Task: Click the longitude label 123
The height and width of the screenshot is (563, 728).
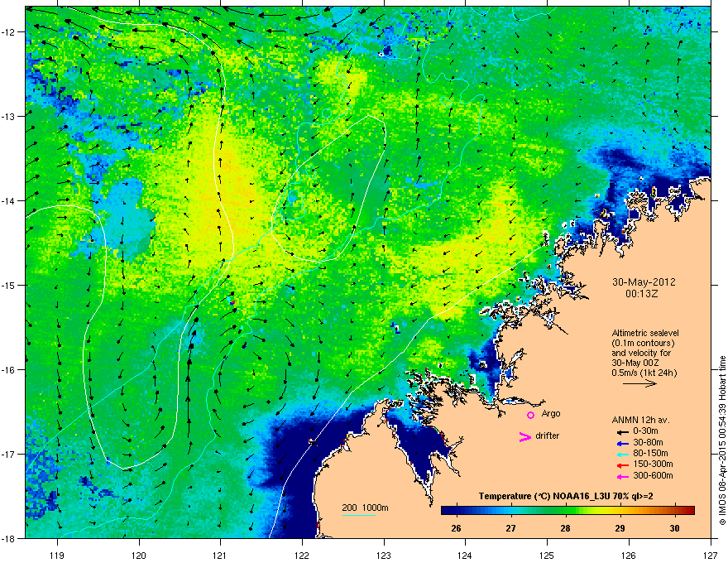Action: pyautogui.click(x=384, y=555)
